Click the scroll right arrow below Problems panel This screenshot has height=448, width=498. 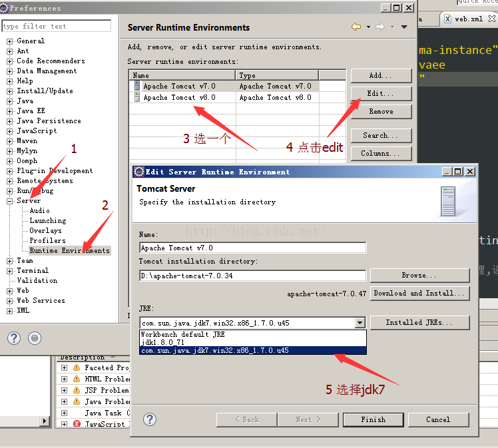45,421
